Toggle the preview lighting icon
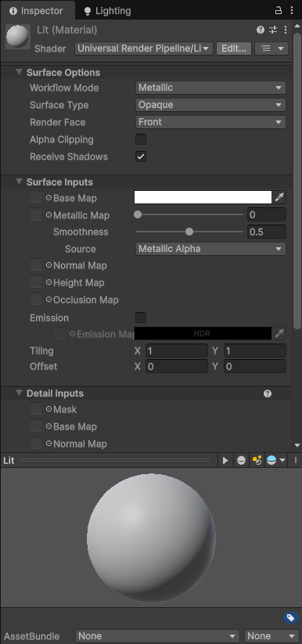302x644 pixels. 257,460
